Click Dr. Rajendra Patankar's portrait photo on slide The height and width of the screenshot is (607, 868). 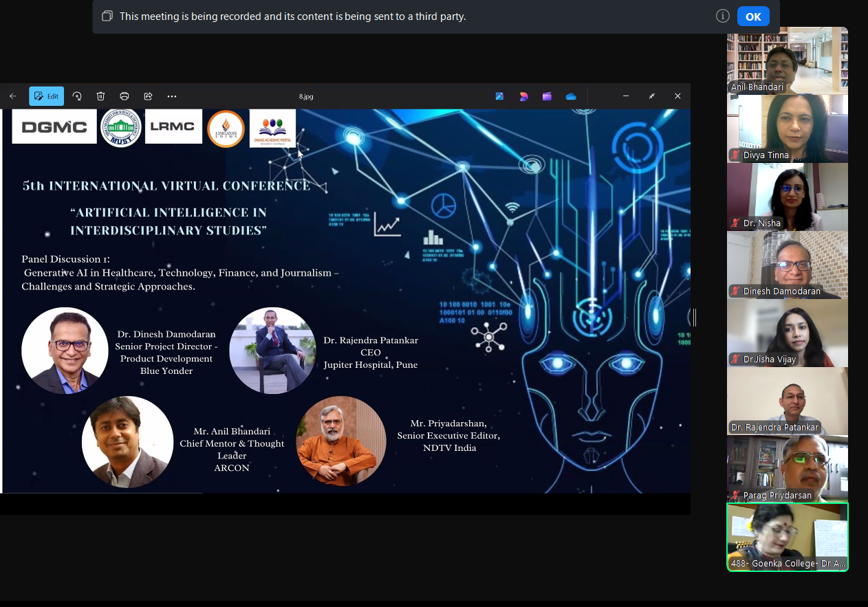pyautogui.click(x=272, y=351)
